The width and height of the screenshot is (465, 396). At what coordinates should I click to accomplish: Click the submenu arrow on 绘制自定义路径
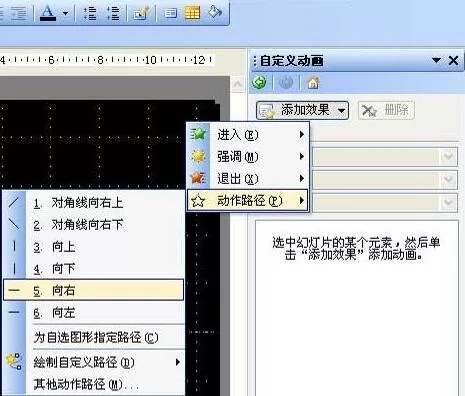pyautogui.click(x=178, y=362)
